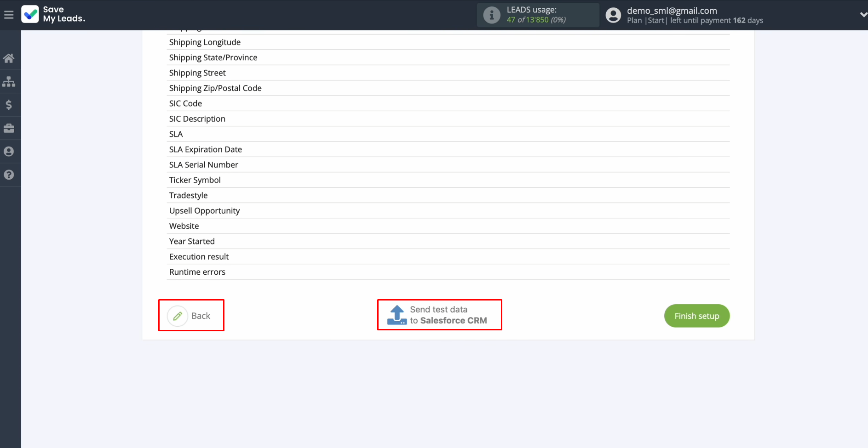Select the SLA row

click(448, 134)
